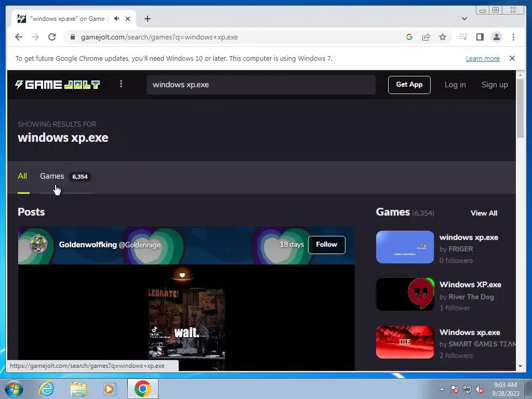Click the 18 days post timestamp
The width and height of the screenshot is (532, 399).
point(292,244)
